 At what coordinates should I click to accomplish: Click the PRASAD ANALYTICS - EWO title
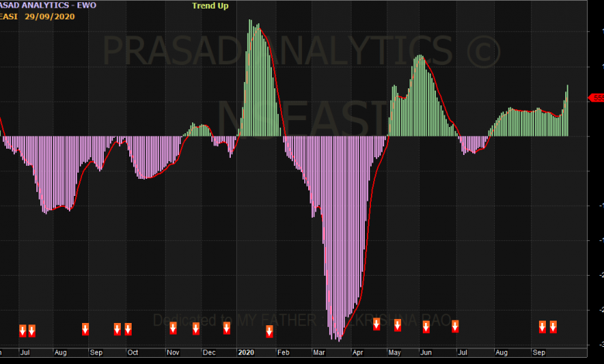(46, 5)
